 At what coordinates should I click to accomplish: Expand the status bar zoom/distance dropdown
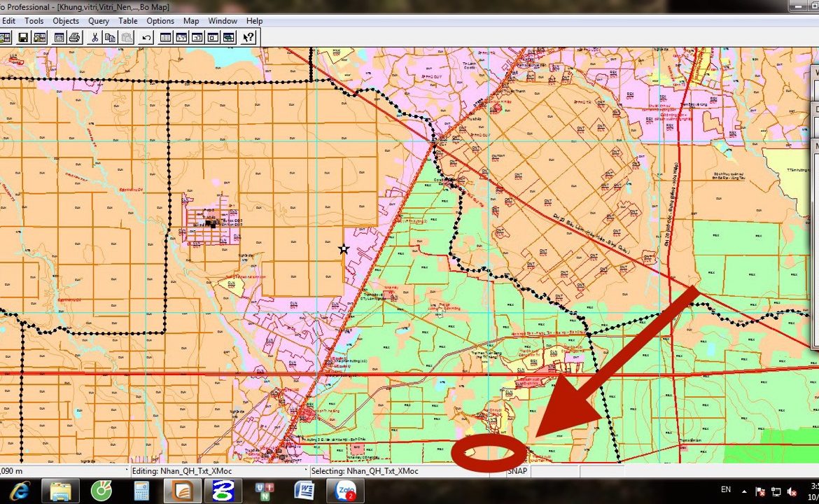coord(127,470)
